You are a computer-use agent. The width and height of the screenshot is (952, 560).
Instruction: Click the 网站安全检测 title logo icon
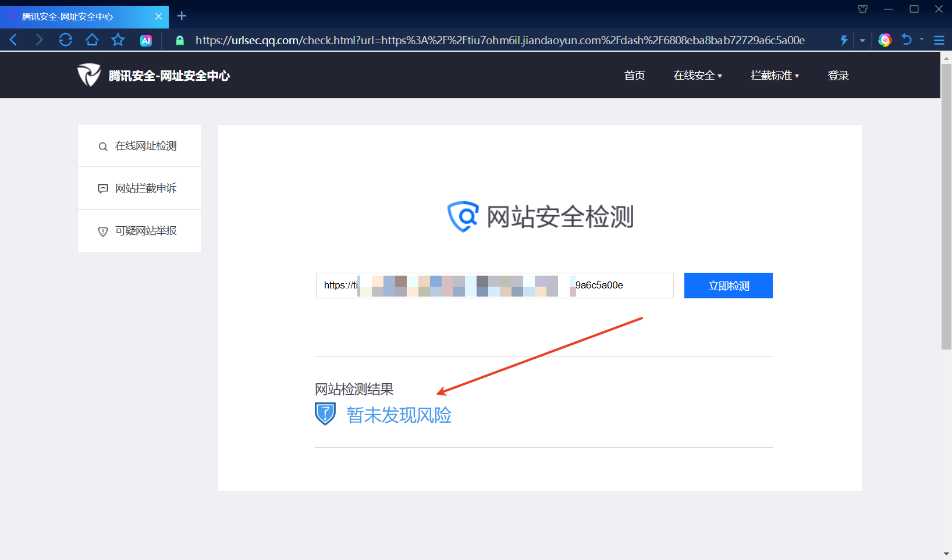(x=463, y=217)
